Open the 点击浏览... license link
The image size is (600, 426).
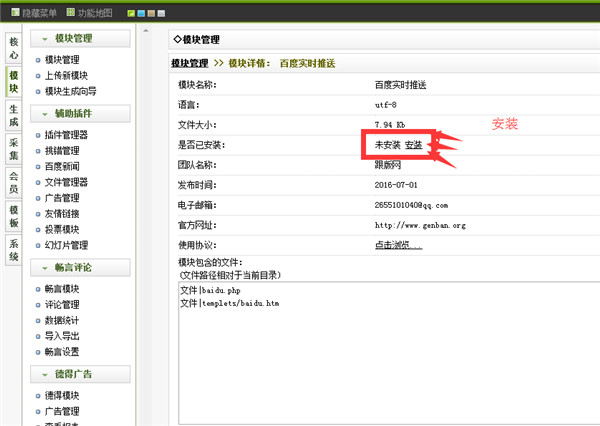point(398,245)
